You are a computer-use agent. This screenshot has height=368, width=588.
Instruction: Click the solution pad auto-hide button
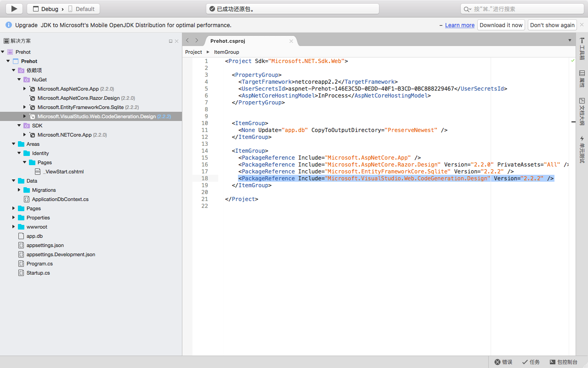click(170, 41)
